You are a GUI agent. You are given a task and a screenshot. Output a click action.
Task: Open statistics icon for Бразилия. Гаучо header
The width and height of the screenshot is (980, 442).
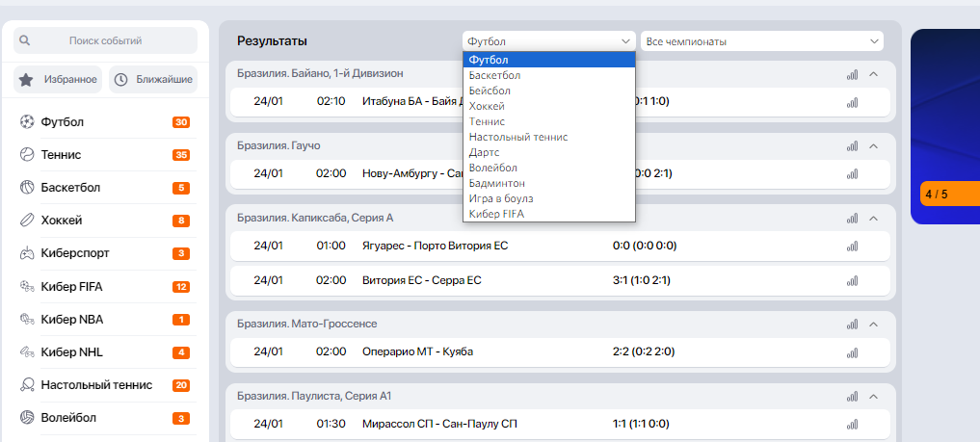[852, 146]
